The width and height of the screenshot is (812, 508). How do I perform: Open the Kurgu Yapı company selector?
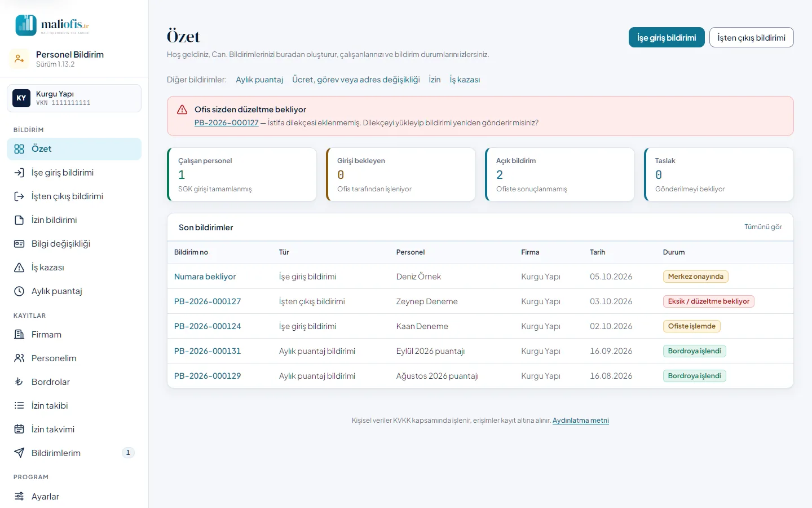coord(74,98)
